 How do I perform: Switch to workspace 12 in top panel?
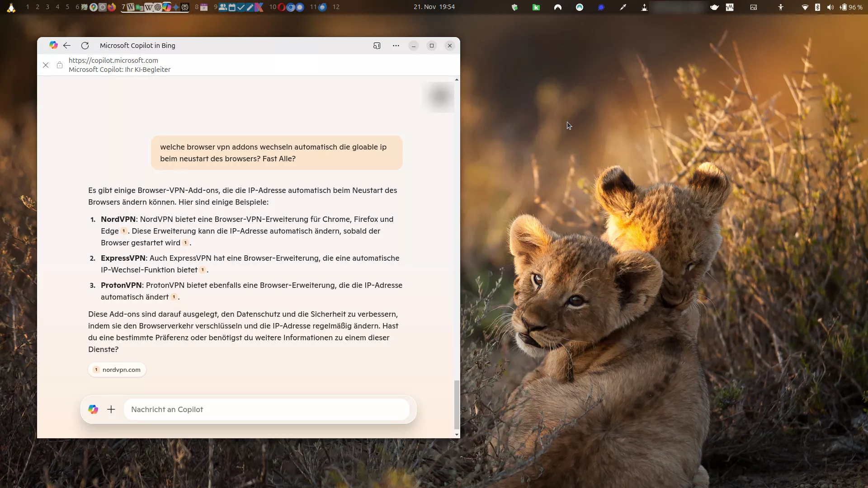click(336, 7)
